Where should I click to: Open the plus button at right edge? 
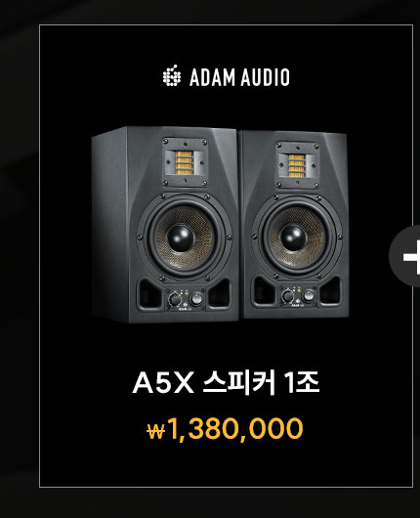(405, 256)
